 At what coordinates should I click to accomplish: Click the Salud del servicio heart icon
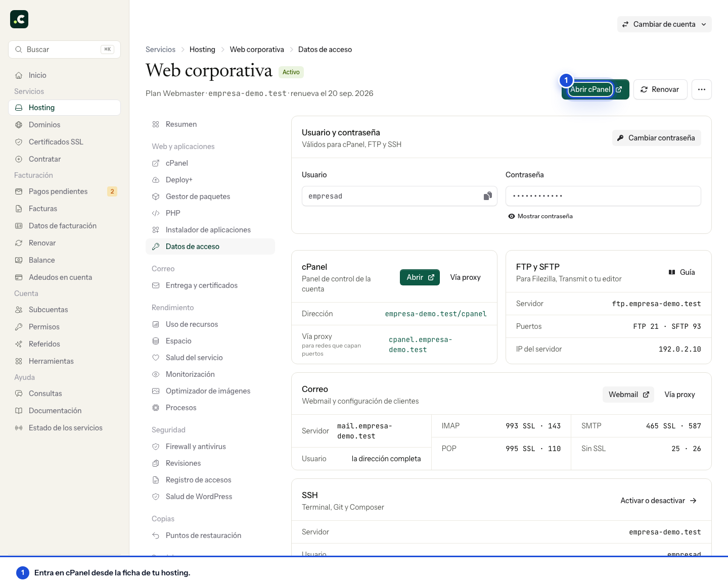coord(156,358)
